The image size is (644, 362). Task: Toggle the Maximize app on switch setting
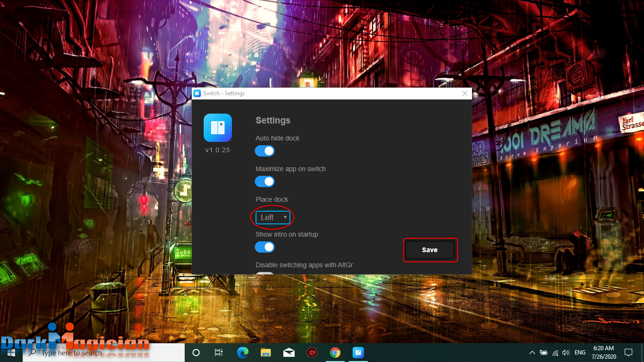[x=265, y=181]
